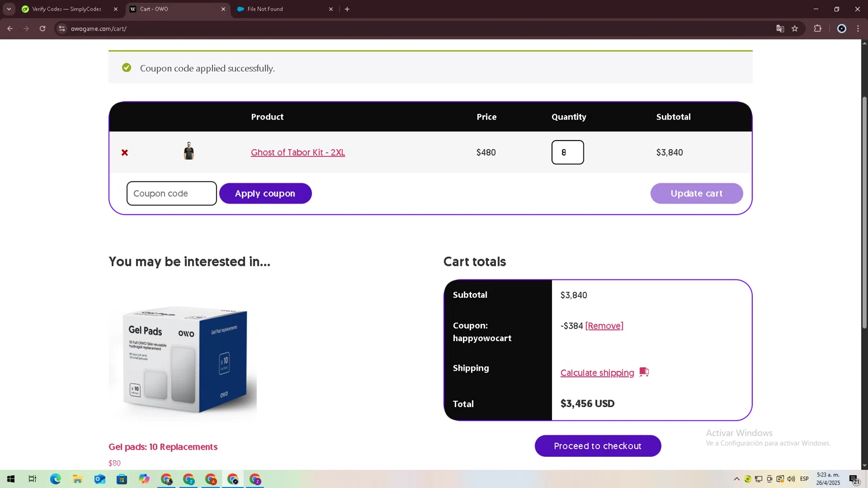Image resolution: width=868 pixels, height=488 pixels.
Task: Open Chrome three-dot menu
Action: point(858,28)
